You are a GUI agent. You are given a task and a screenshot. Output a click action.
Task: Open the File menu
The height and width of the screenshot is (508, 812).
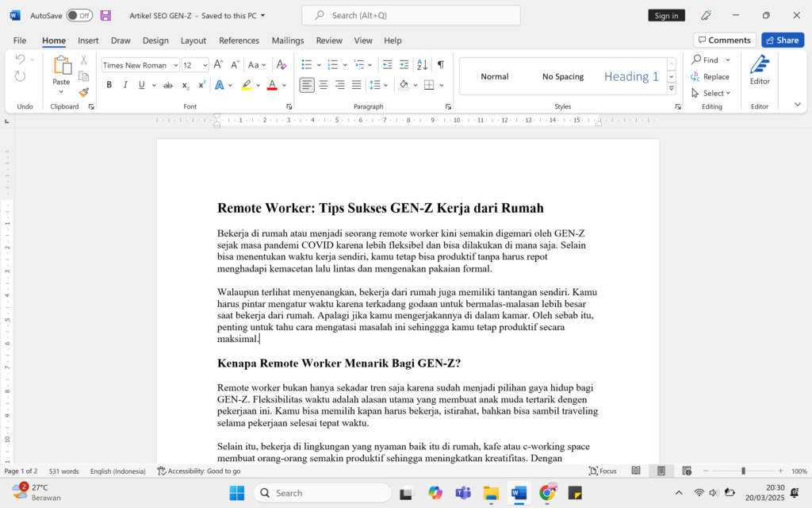point(20,40)
